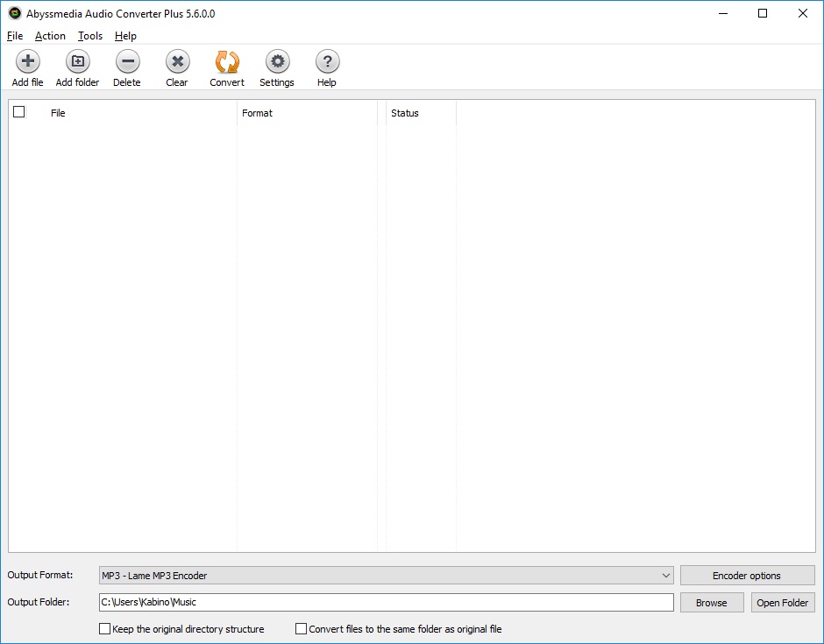The image size is (824, 644).
Task: Minimize the Audio Converter window
Action: point(723,13)
